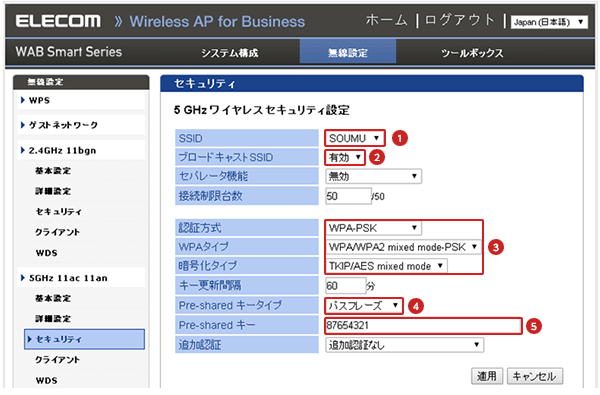600x395 pixels.
Task: Click the 'Wireless AP for Business' title
Action: [217, 21]
